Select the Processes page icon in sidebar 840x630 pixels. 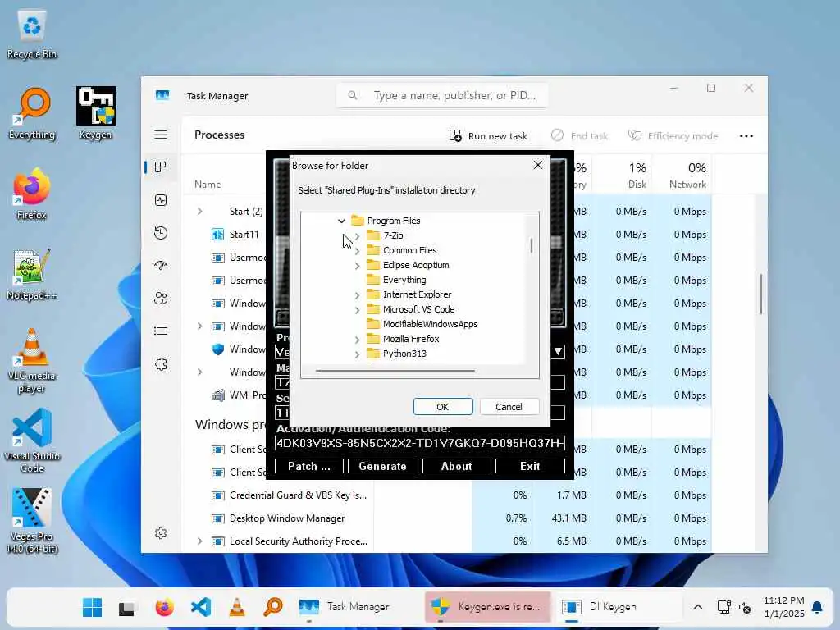point(160,167)
